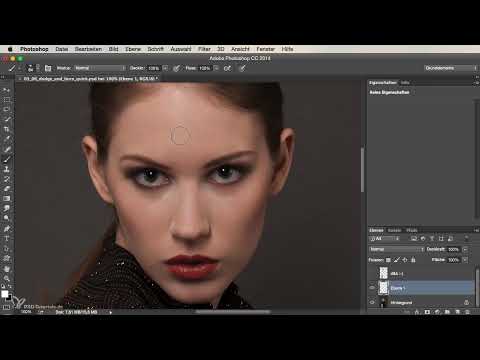Open the Ebene menu
This screenshot has width=480, height=360.
pyautogui.click(x=133, y=49)
